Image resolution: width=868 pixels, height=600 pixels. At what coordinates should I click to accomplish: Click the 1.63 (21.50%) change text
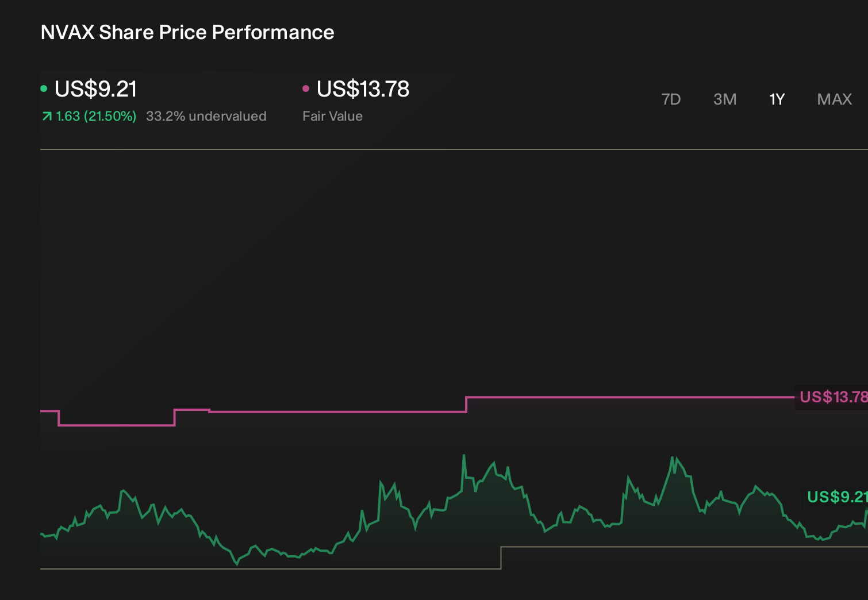pos(96,116)
